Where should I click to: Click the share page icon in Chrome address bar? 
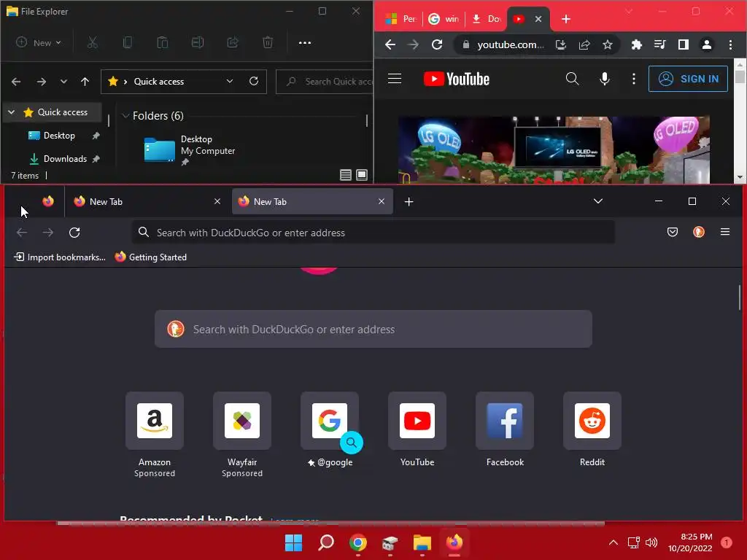(584, 44)
